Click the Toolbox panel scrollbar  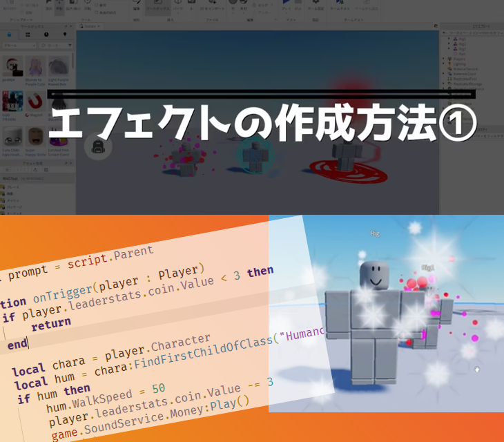pos(73,61)
